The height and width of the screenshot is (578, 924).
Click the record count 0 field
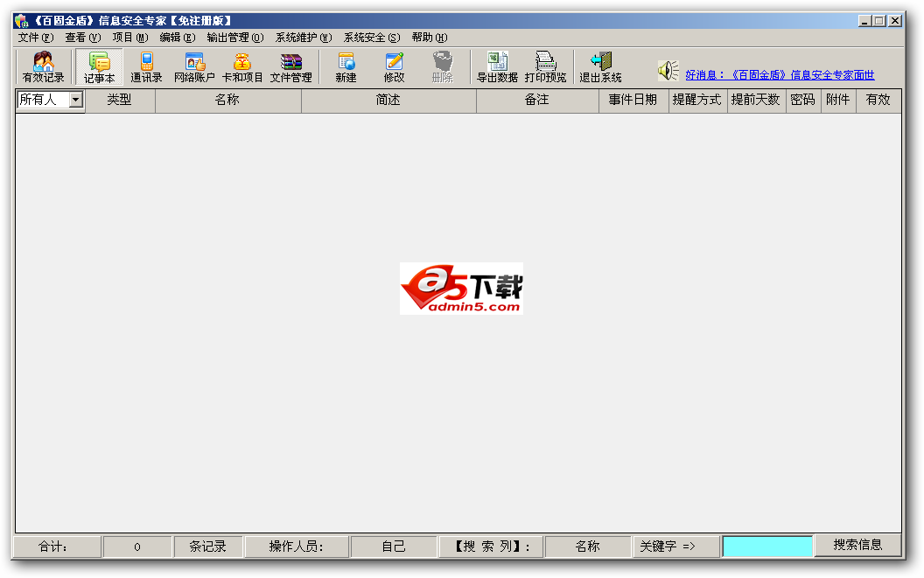click(137, 547)
